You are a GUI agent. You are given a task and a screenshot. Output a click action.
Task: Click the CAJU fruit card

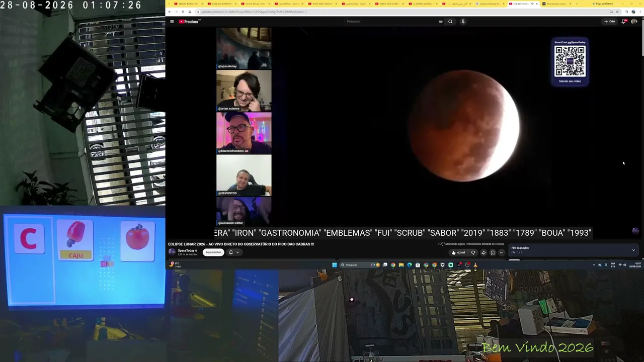pos(75,240)
